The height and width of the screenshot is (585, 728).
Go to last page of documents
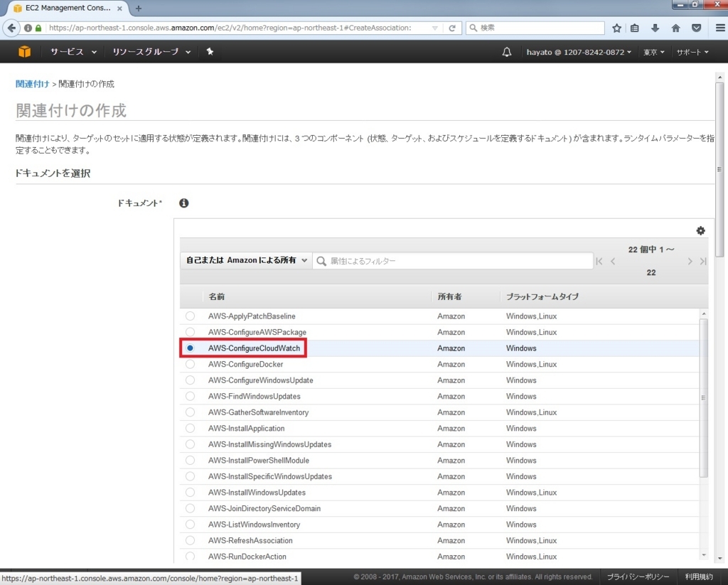pos(703,262)
